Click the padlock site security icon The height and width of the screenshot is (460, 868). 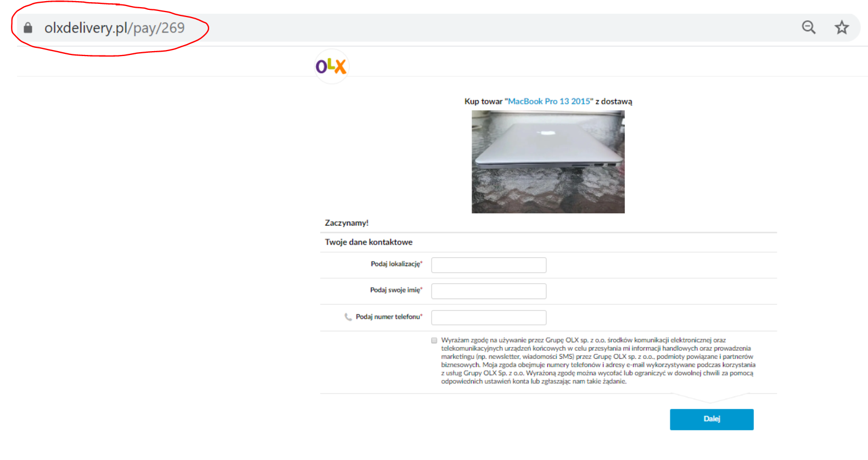coord(28,28)
